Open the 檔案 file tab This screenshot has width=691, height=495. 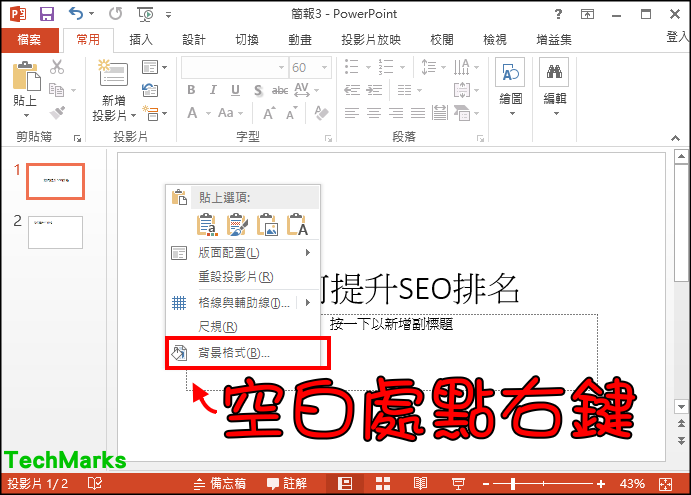click(x=30, y=40)
